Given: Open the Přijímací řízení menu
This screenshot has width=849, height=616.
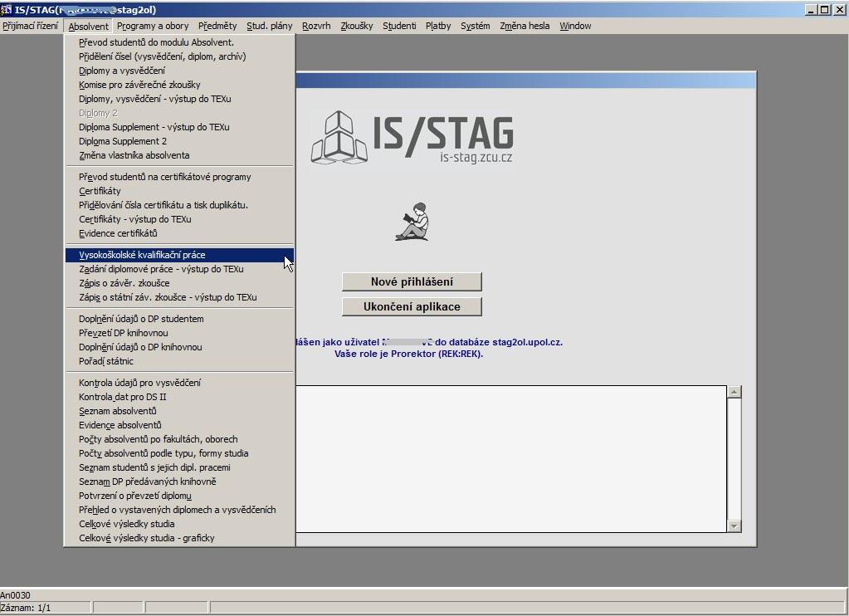Looking at the screenshot, I should pyautogui.click(x=31, y=26).
